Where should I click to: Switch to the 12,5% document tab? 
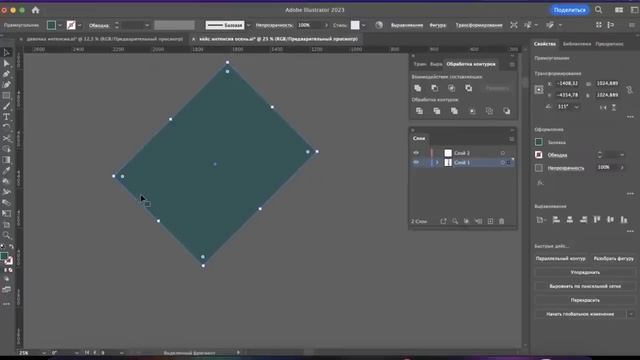pos(104,39)
